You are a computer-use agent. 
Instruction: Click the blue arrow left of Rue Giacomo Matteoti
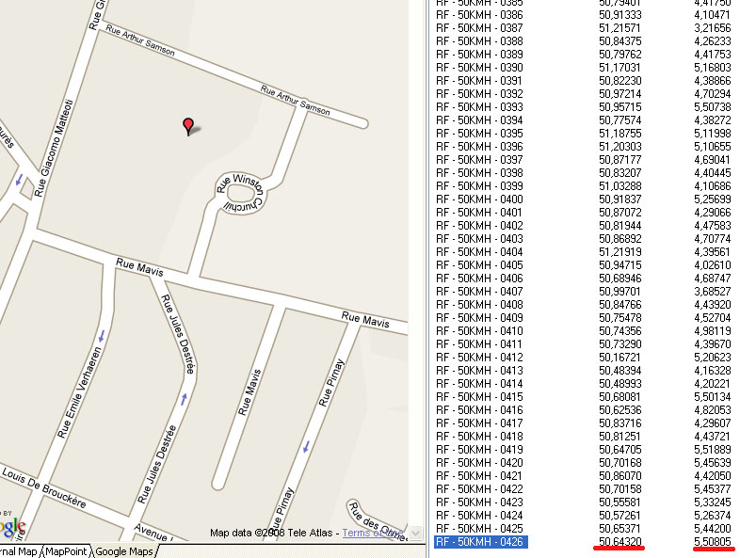point(17,179)
